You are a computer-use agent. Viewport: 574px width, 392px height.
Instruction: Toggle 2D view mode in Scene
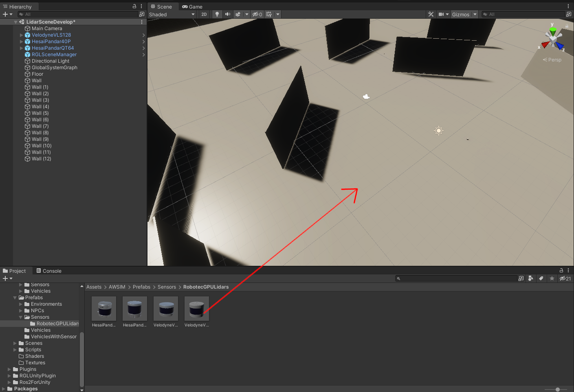tap(204, 14)
